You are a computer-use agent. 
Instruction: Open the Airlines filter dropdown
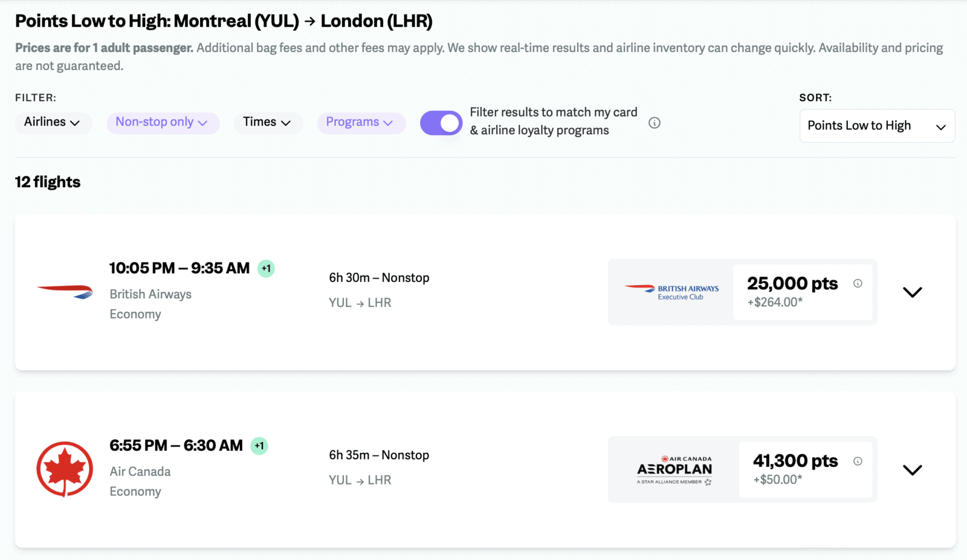pos(53,123)
